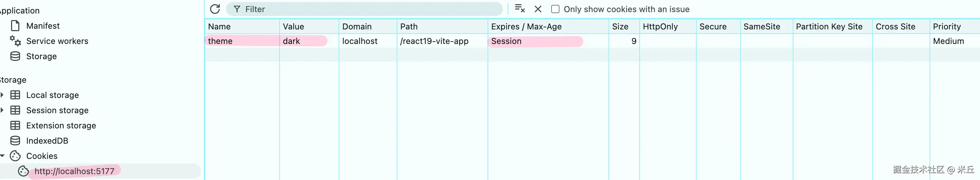980x180 pixels.
Task: Click the IndexedDB database icon
Action: (x=15, y=141)
